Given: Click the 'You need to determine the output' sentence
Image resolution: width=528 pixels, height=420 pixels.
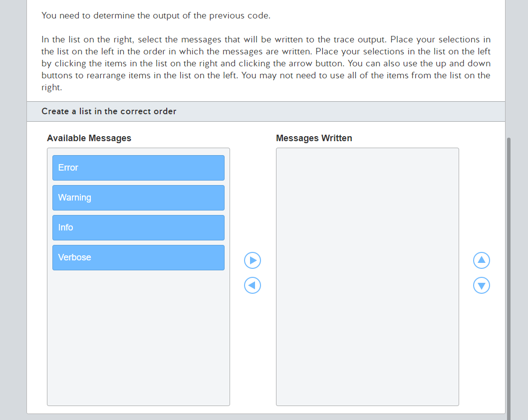Looking at the screenshot, I should pyautogui.click(x=156, y=15).
